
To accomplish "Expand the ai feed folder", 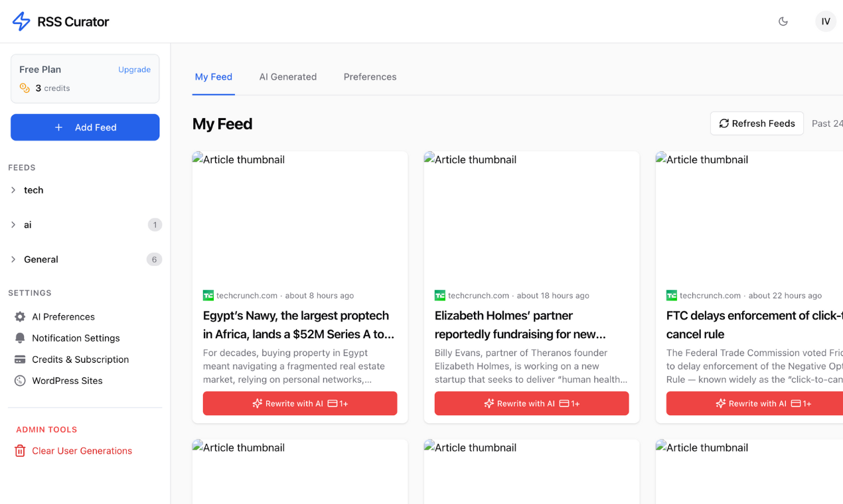I will (13, 225).
